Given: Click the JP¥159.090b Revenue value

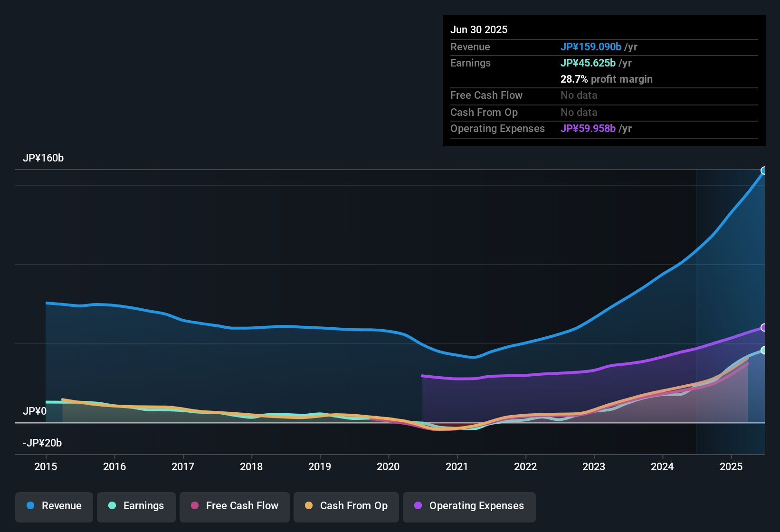Looking at the screenshot, I should click(591, 47).
